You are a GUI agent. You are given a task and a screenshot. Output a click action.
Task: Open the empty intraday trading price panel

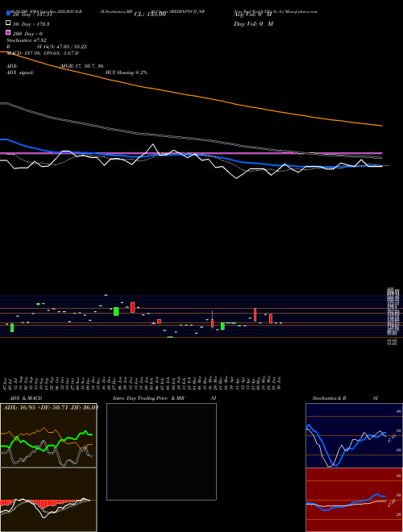(x=161, y=451)
